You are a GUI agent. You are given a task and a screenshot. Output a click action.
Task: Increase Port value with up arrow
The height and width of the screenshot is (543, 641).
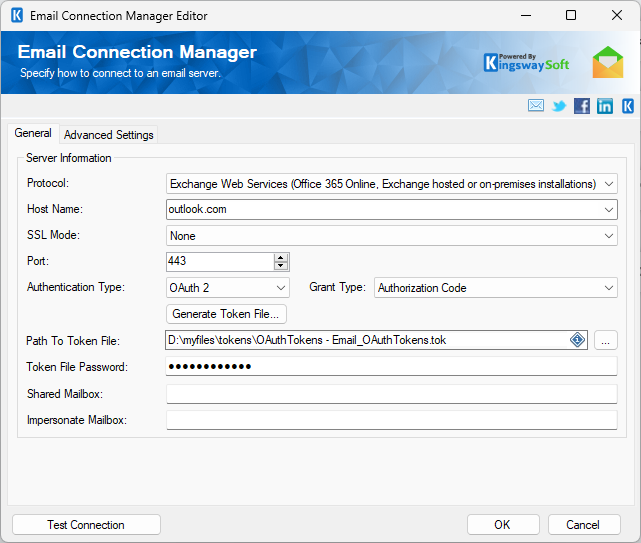(x=281, y=257)
